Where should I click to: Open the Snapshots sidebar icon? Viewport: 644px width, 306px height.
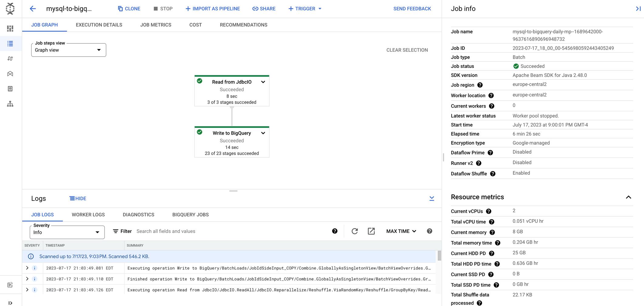click(x=10, y=89)
